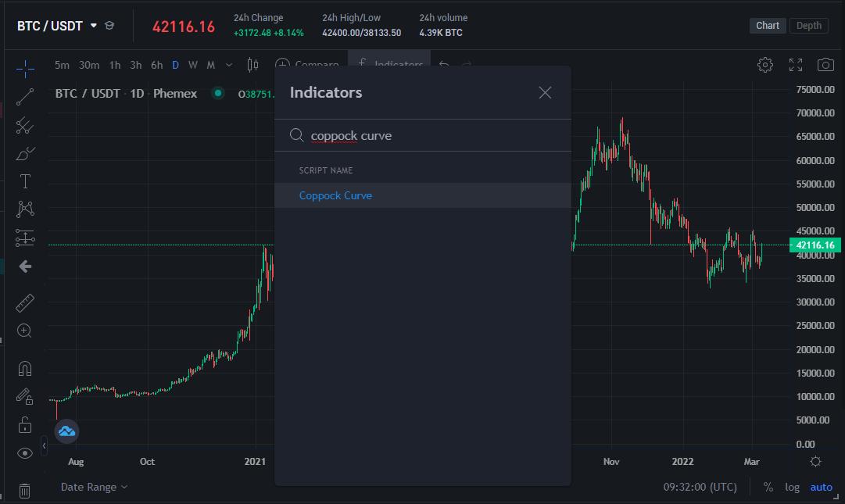Enable logarithmic scale with the log control

click(792, 487)
